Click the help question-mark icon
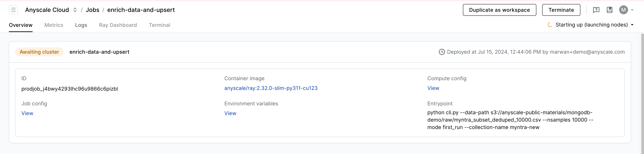 coord(596,10)
